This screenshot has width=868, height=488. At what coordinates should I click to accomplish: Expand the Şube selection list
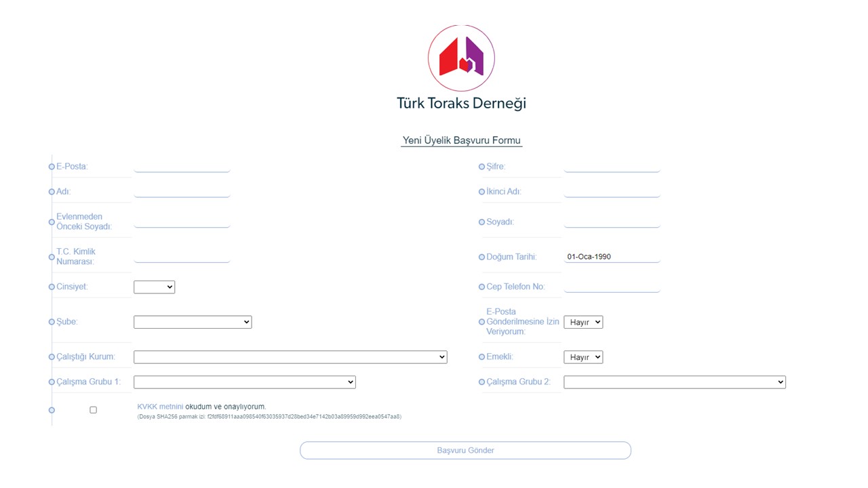click(x=193, y=322)
